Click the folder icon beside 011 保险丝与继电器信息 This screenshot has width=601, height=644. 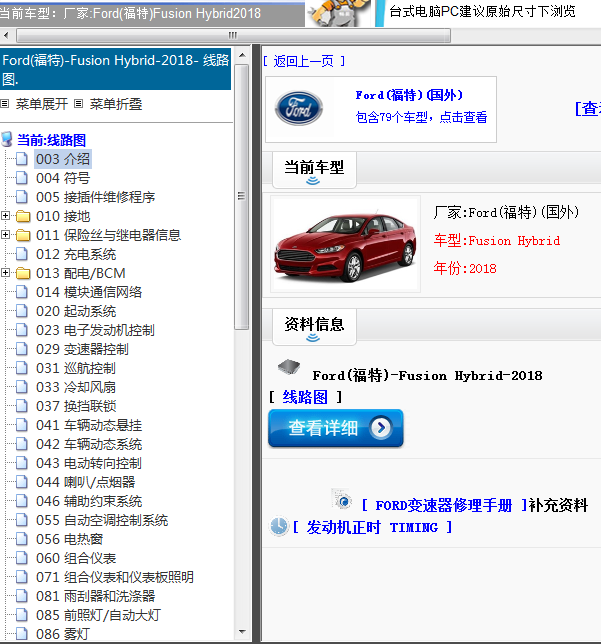pyautogui.click(x=23, y=235)
